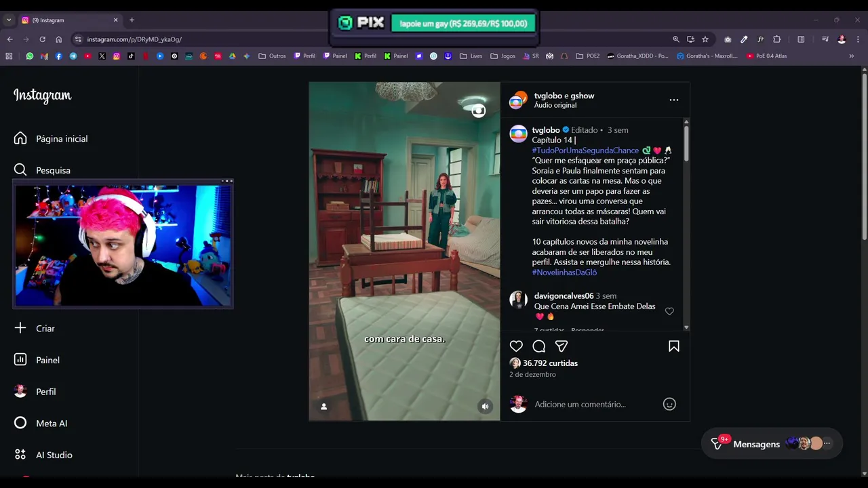Open the zoom magnifier in the address bar
Image resolution: width=868 pixels, height=488 pixels.
pyautogui.click(x=676, y=39)
